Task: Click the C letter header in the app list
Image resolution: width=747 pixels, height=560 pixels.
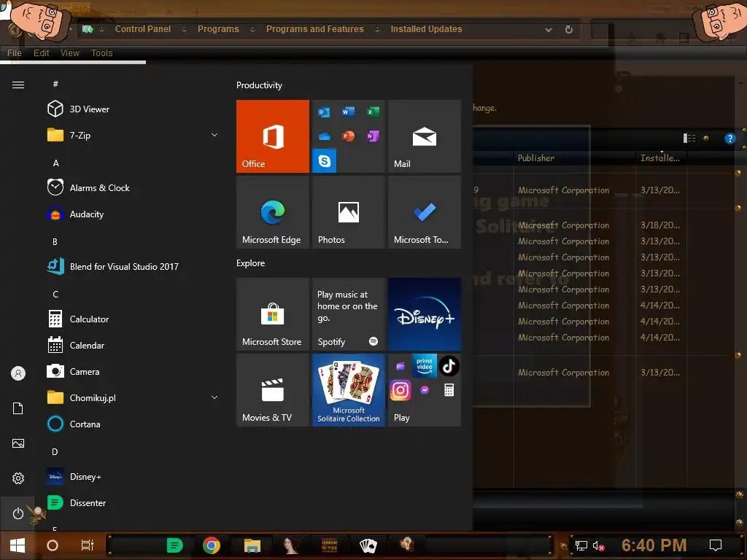Action: 55,295
